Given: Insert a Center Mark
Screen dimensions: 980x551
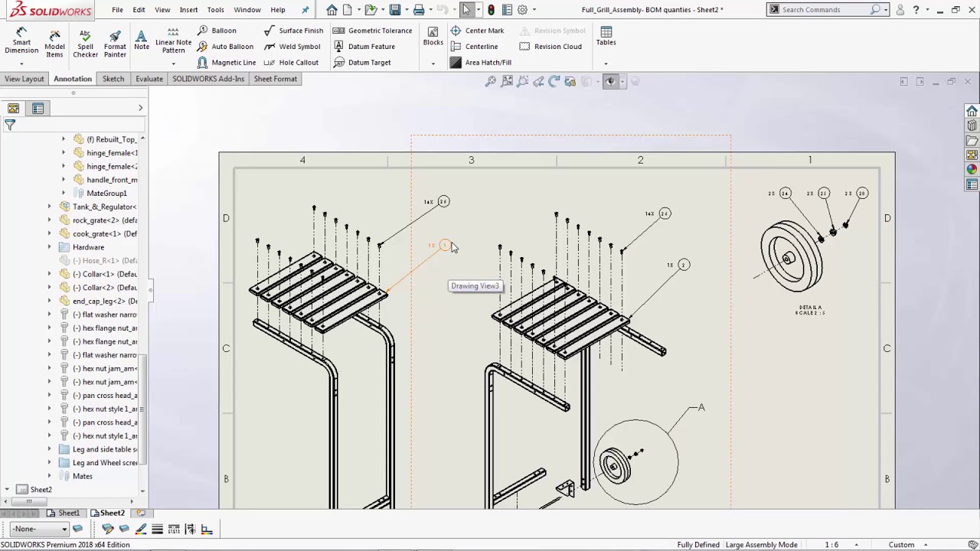Looking at the screenshot, I should [477, 31].
